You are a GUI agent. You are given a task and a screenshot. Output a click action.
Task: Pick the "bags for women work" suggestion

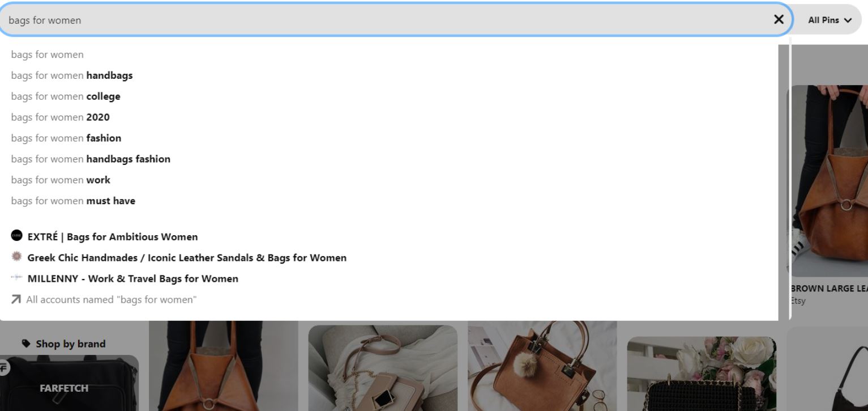pyautogui.click(x=61, y=180)
